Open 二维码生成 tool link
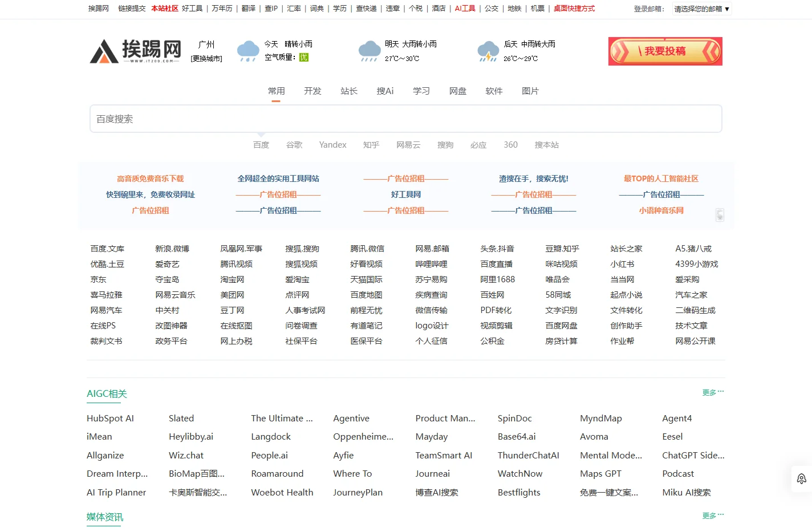The height and width of the screenshot is (532, 812). 695,310
